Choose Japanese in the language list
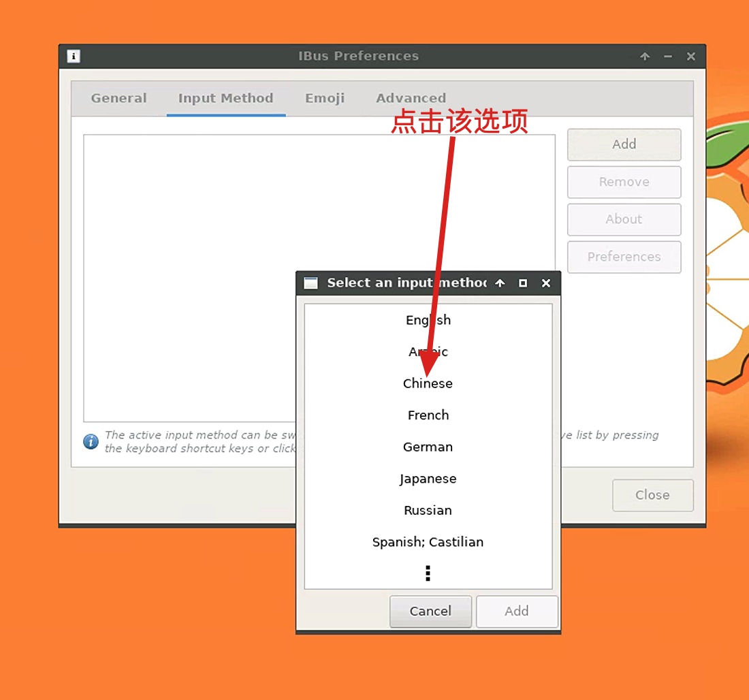Viewport: 749px width, 700px height. tap(428, 479)
